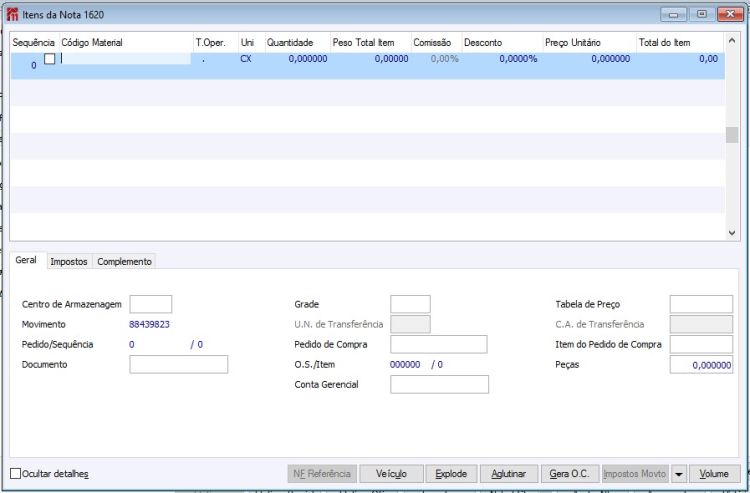
Task: Click the Total do Item column header
Action: point(680,43)
